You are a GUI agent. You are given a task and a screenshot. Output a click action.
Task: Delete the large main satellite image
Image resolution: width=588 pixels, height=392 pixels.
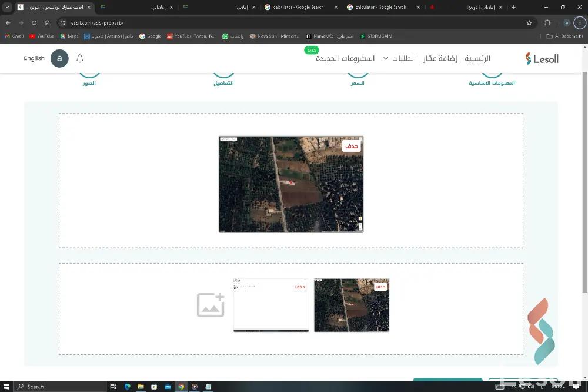[351, 146]
